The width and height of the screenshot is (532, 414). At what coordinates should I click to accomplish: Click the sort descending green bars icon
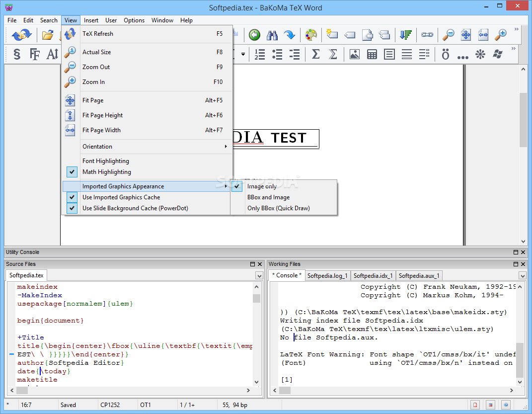pyautogui.click(x=406, y=35)
